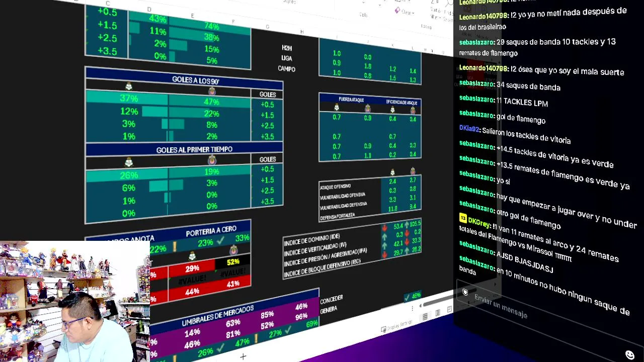Click the DKGrey subscriber badge in chat
The height and width of the screenshot is (362, 644).
[x=463, y=218]
